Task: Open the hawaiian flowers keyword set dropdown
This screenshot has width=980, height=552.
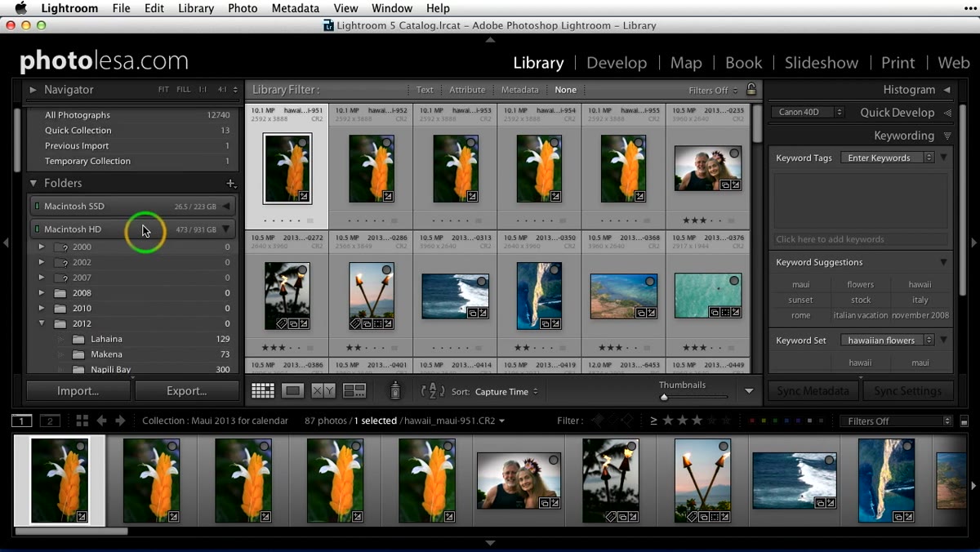Action: point(888,340)
